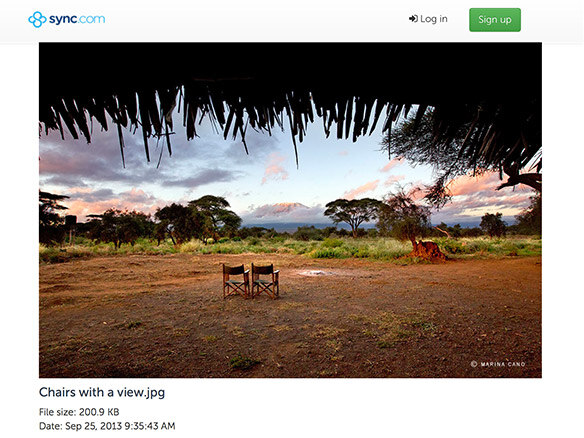This screenshot has width=584, height=438.
Task: Click the green Sign up button
Action: (x=495, y=20)
